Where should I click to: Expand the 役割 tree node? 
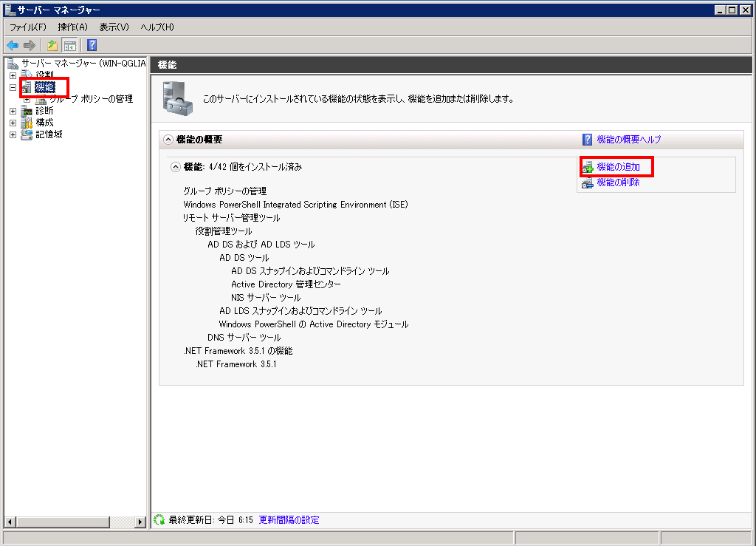[13, 75]
